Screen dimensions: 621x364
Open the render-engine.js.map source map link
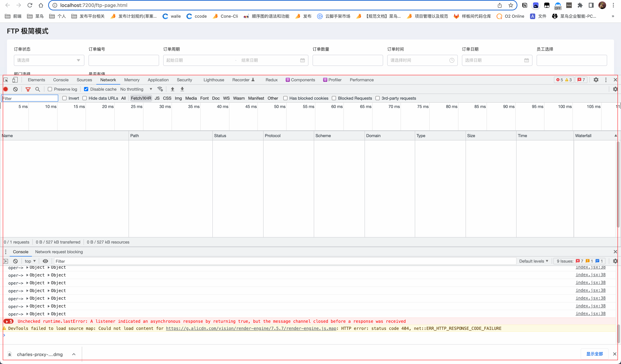pyautogui.click(x=251, y=328)
